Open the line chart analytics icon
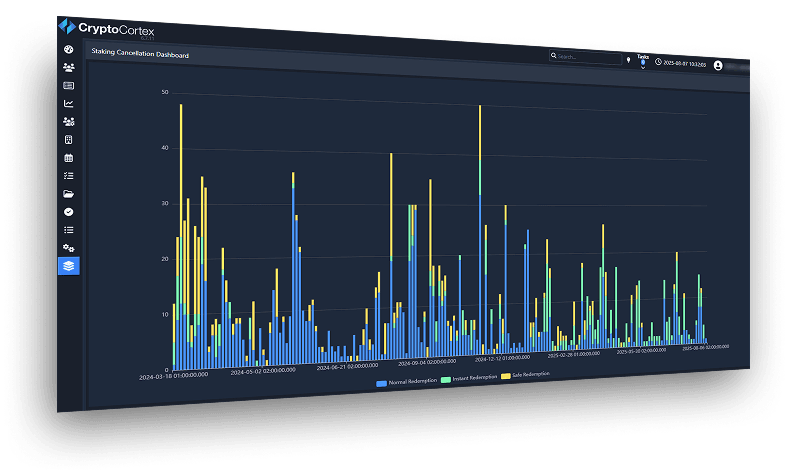The image size is (789, 476). tap(68, 103)
